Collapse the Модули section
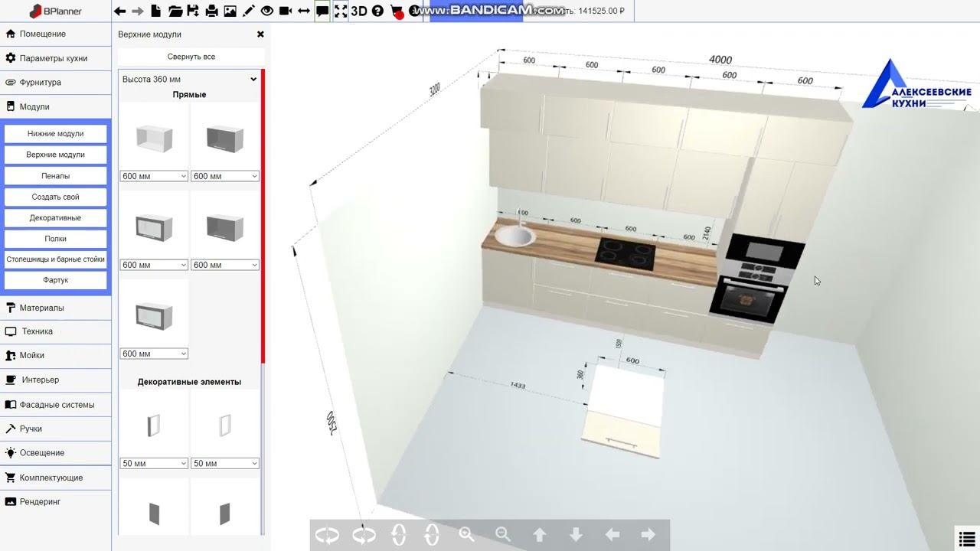 coord(55,106)
